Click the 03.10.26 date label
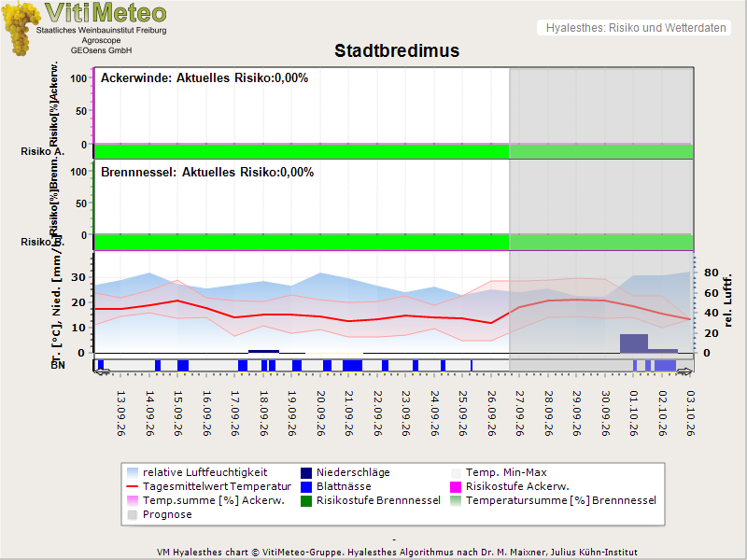Screen dimensions: 747x560 tap(690, 413)
